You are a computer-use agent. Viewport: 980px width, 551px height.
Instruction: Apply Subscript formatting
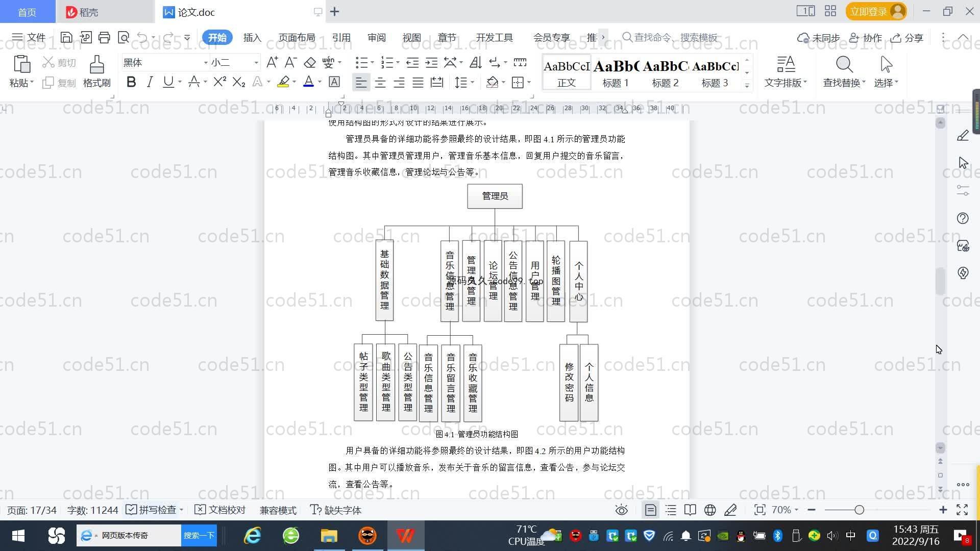(x=239, y=82)
